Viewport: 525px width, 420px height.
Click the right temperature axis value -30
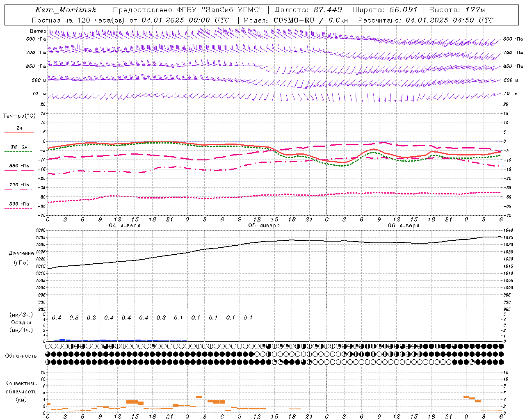[508, 197]
